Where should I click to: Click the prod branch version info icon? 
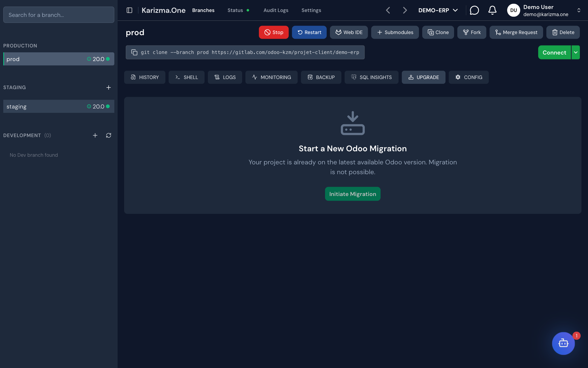89,59
